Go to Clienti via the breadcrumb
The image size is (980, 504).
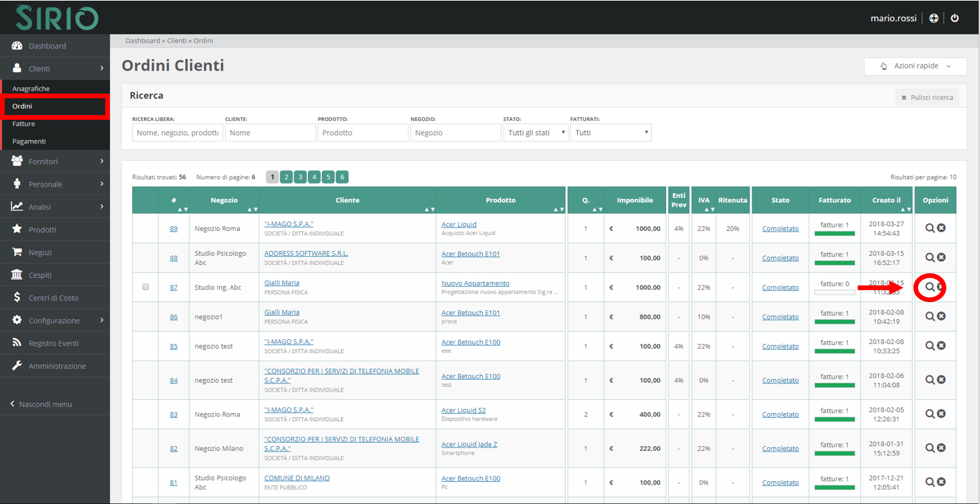point(176,40)
